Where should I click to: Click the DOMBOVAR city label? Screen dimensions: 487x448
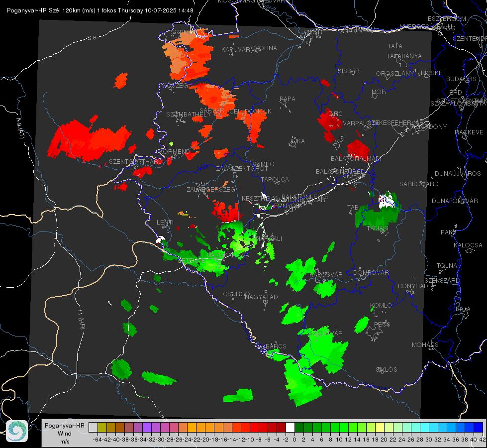[x=371, y=273]
